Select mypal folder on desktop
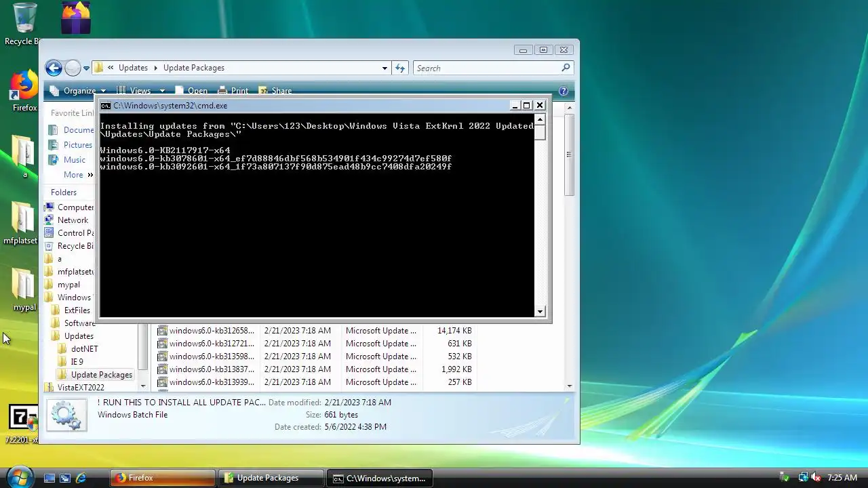868x488 pixels. pos(24,290)
